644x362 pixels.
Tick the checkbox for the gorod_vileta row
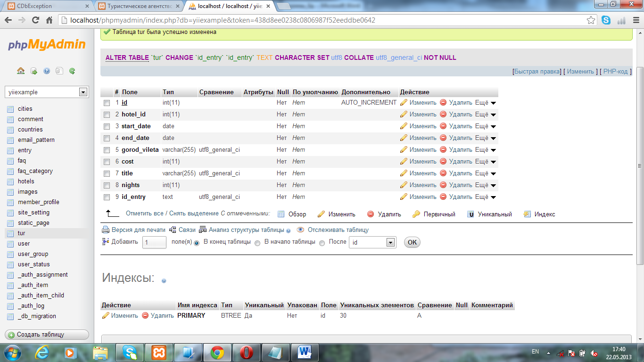point(107,150)
